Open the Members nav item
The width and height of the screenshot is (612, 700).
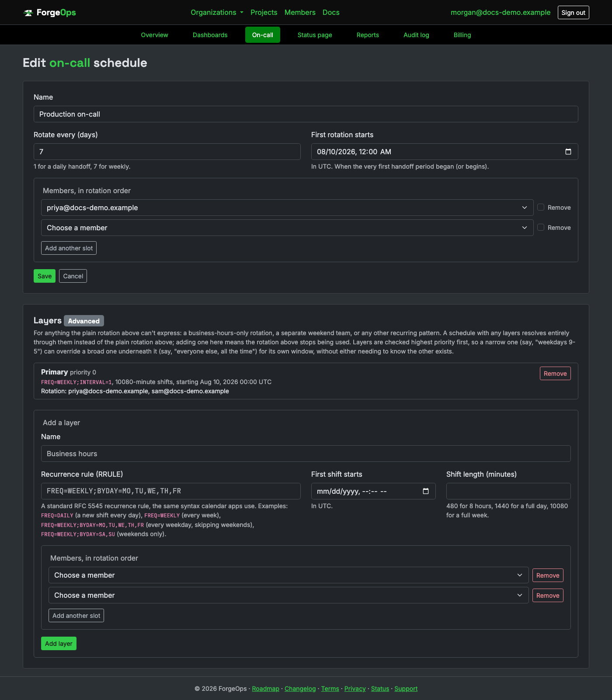[300, 12]
